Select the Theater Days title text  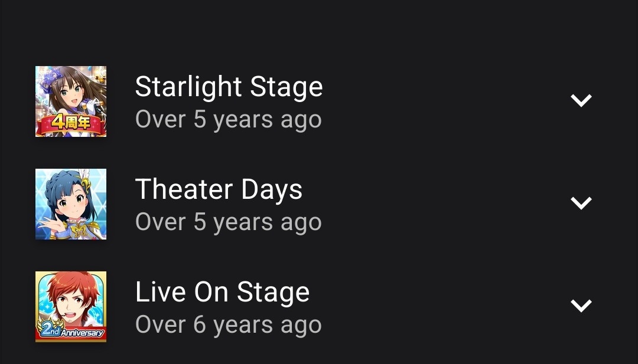(219, 189)
